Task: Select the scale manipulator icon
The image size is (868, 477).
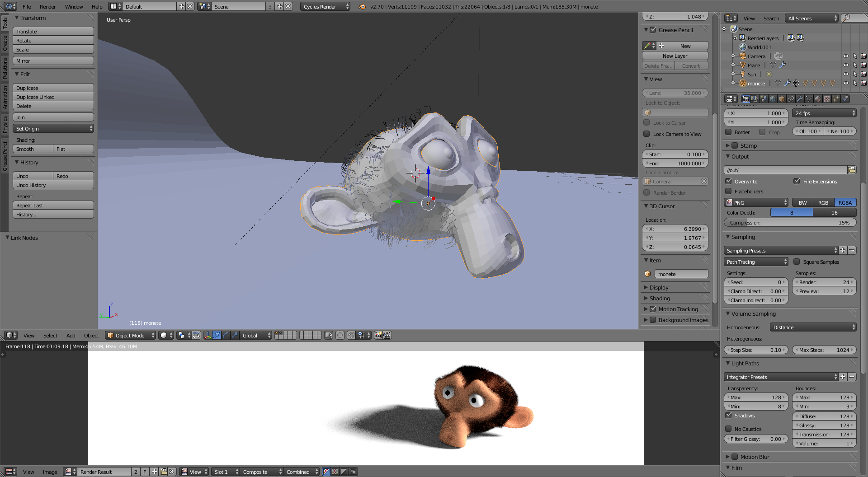Action: (235, 335)
